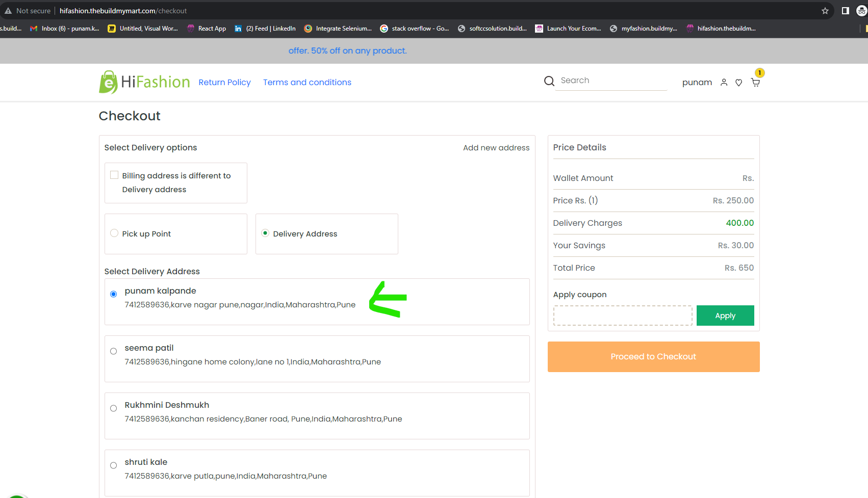Image resolution: width=868 pixels, height=498 pixels.
Task: Open the Return Policy page
Action: [224, 82]
